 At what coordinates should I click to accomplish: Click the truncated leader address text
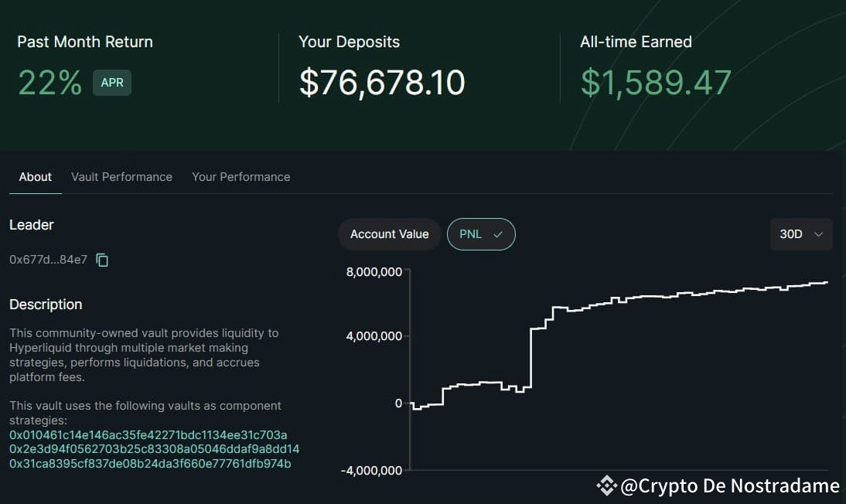coord(49,260)
